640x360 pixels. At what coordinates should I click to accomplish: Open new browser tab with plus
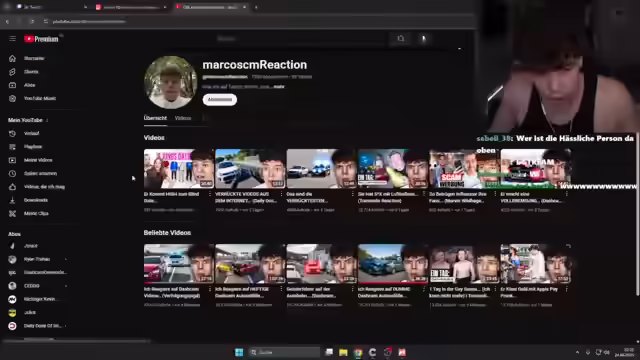point(256,7)
